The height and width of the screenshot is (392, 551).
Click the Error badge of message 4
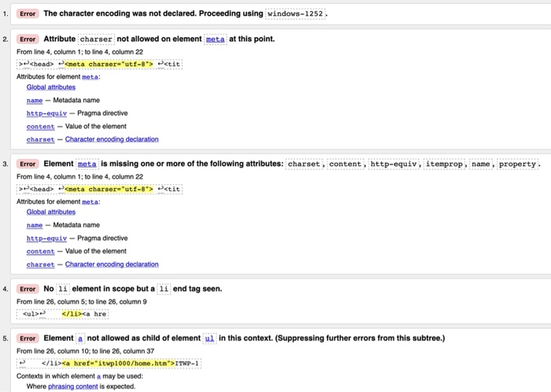(x=28, y=289)
